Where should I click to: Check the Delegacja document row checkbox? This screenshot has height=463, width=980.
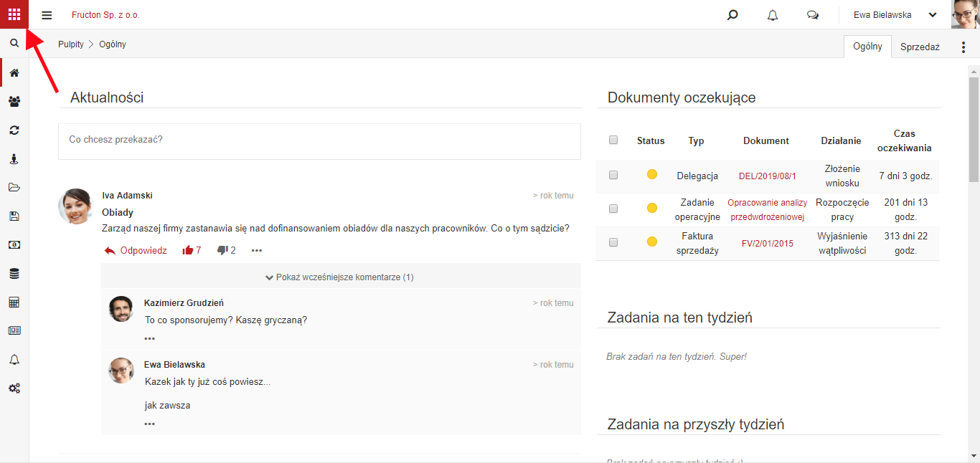[613, 175]
